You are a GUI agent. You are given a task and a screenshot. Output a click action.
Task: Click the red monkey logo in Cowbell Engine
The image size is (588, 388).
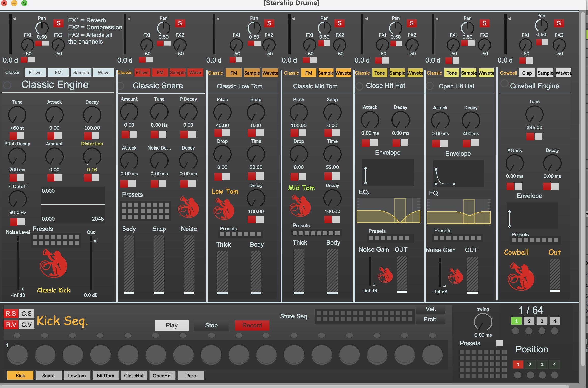[521, 277]
